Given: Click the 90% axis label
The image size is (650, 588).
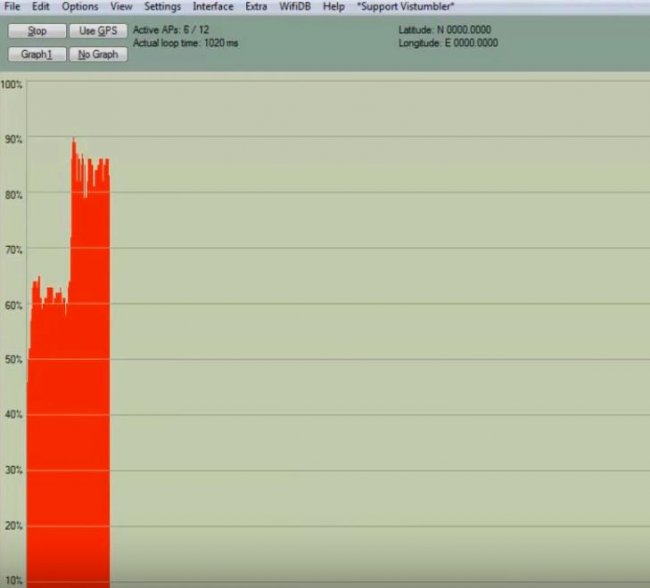Looking at the screenshot, I should (x=13, y=139).
